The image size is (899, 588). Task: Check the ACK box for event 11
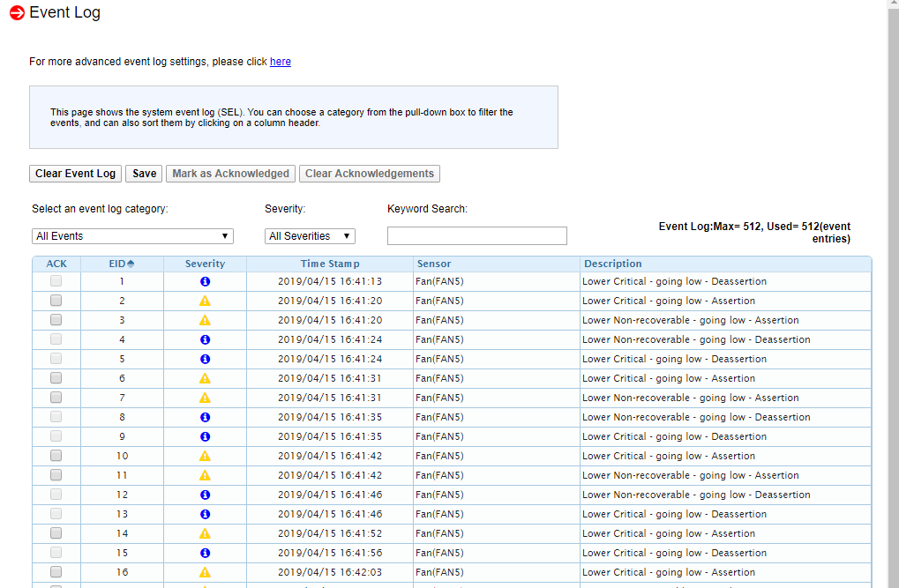coord(56,475)
